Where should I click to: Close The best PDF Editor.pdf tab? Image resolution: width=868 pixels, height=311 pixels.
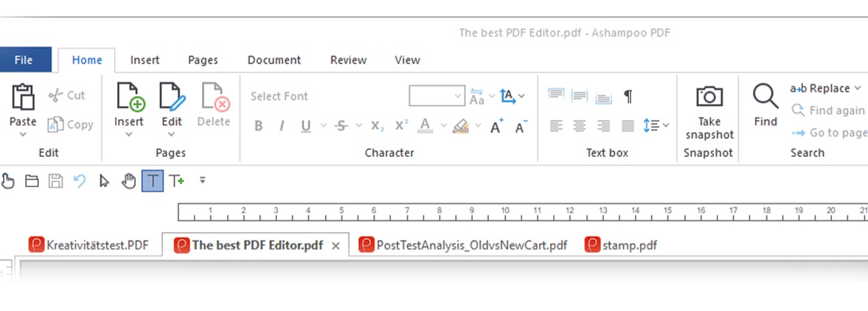tap(335, 245)
